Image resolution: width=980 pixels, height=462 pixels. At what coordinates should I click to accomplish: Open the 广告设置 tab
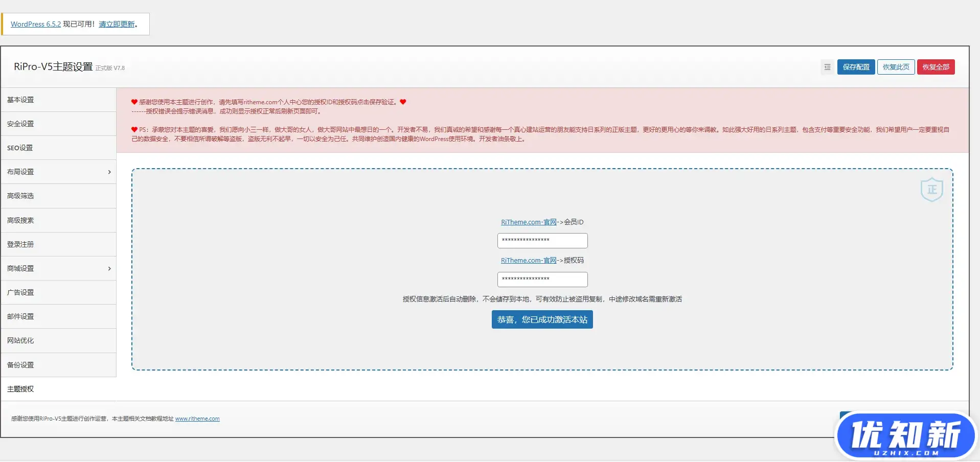click(58, 292)
